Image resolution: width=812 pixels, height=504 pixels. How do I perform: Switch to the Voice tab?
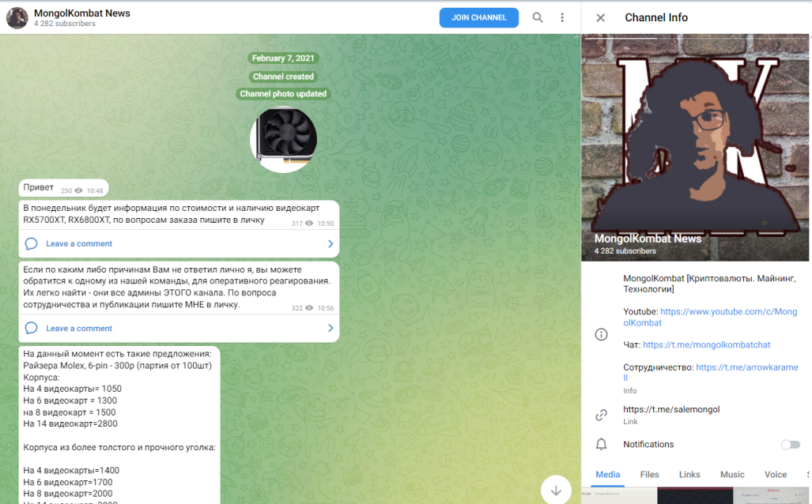775,475
